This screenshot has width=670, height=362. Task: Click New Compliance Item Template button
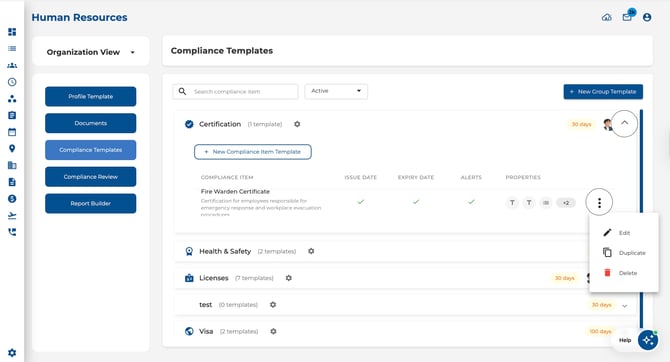pos(253,152)
